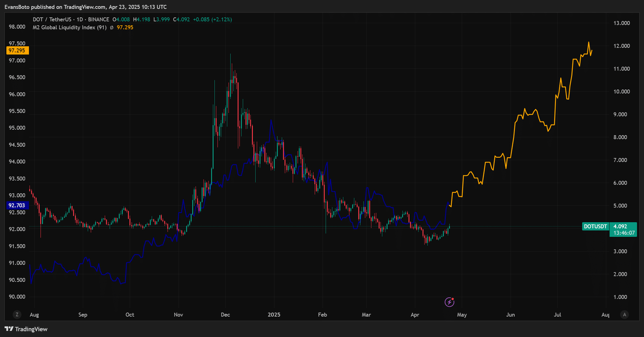Click the 90.000 mark on left scale
The image size is (644, 337).
[17, 297]
